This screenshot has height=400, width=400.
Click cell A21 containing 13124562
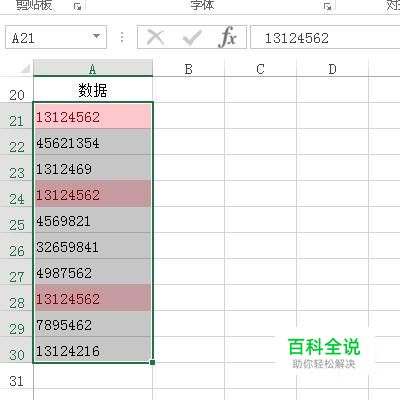(93, 116)
